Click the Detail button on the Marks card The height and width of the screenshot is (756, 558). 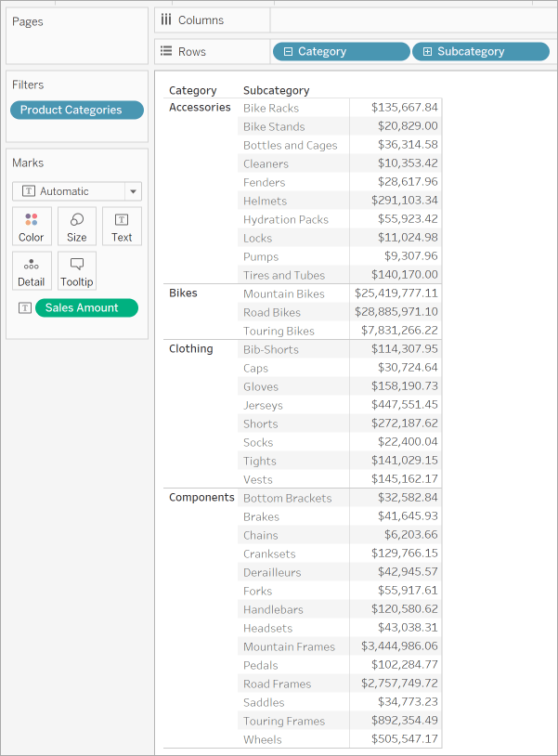[31, 270]
